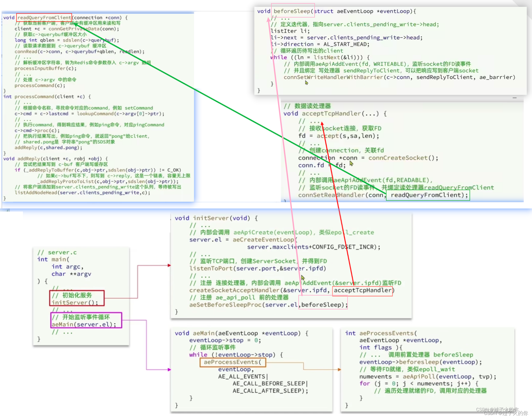
Task: Click 'void acceptTcpHandler(...) {' signature
Action: (x=335, y=114)
